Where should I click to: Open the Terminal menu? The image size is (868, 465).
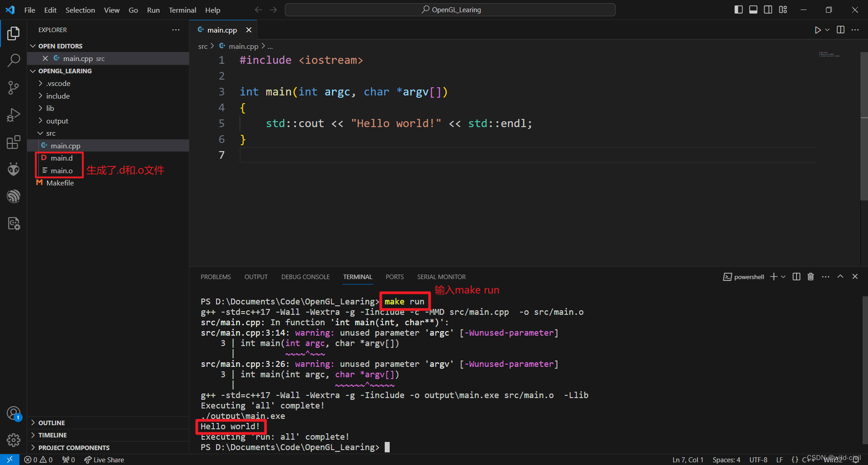coord(182,9)
